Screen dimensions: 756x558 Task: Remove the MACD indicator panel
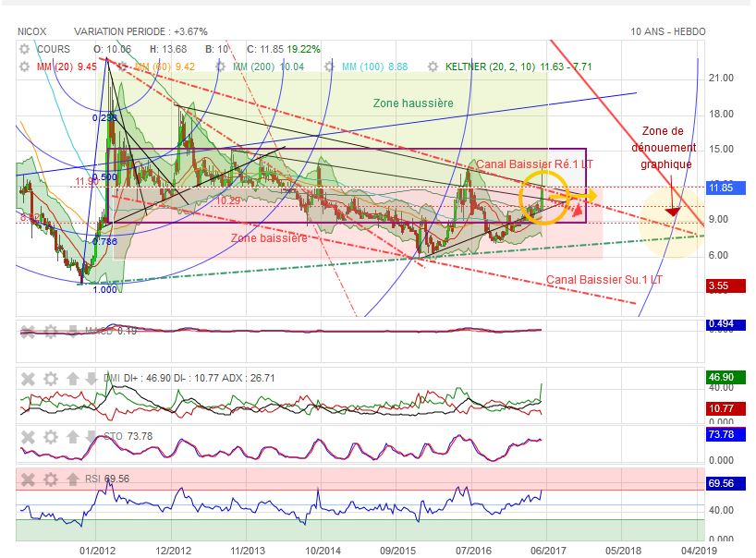tap(28, 331)
